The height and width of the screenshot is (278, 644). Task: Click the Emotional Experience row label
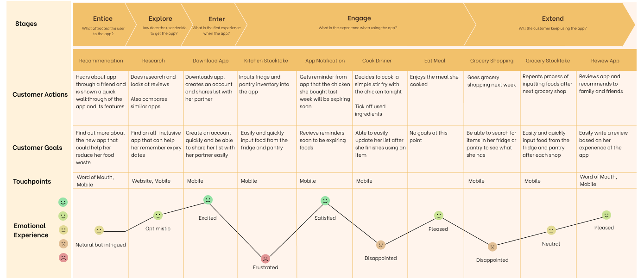31,230
